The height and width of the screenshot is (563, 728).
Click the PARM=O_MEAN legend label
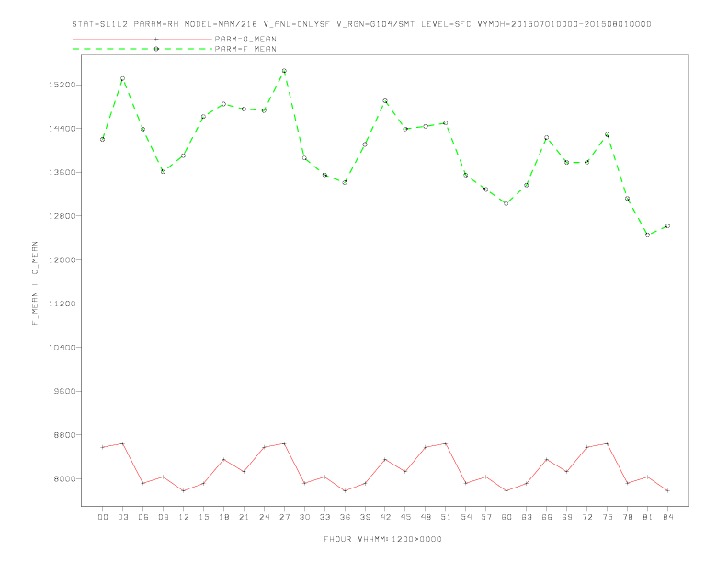245,39
